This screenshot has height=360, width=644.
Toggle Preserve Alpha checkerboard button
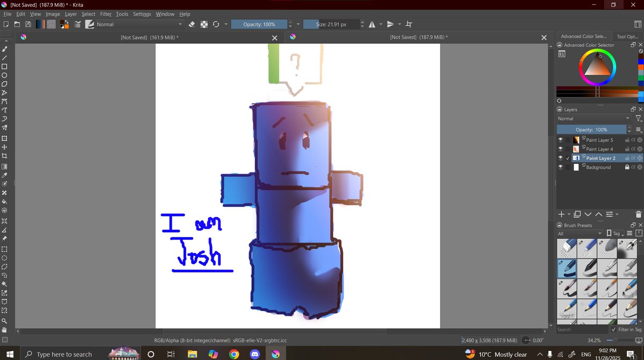tap(204, 24)
